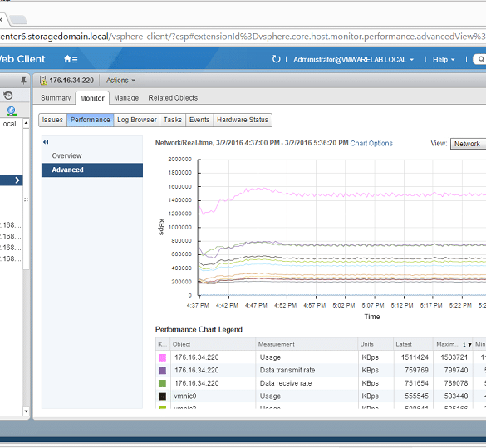Click the Maximum value 799740

(x=455, y=371)
